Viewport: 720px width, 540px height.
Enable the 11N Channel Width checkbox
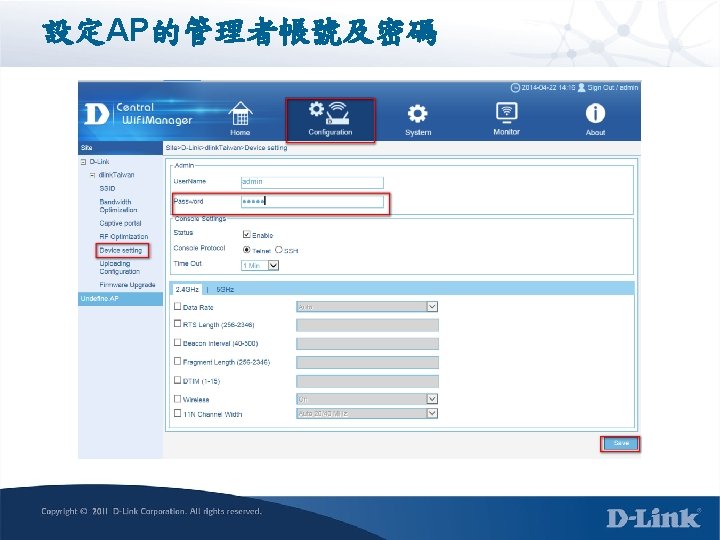point(177,413)
